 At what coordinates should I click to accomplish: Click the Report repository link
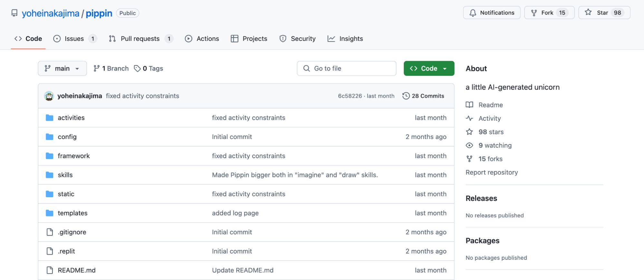pos(492,172)
